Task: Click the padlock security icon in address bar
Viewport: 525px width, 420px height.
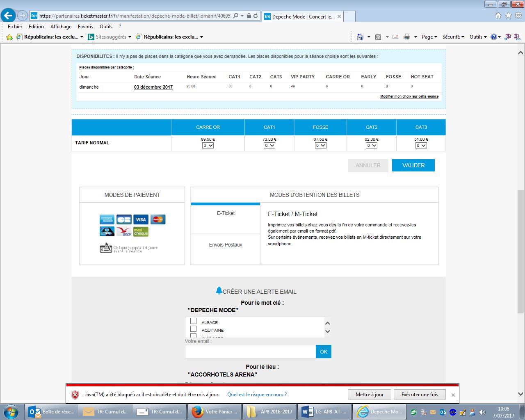Action: (249, 16)
